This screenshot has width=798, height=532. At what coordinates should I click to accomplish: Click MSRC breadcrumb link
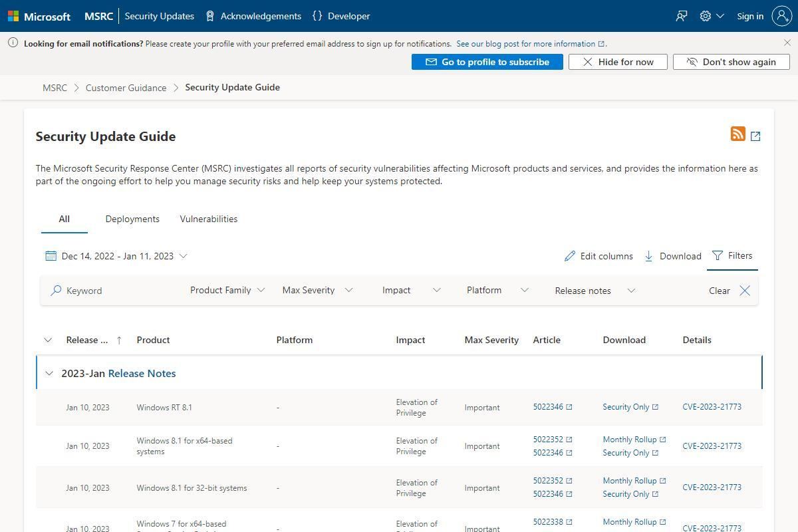[x=55, y=88]
